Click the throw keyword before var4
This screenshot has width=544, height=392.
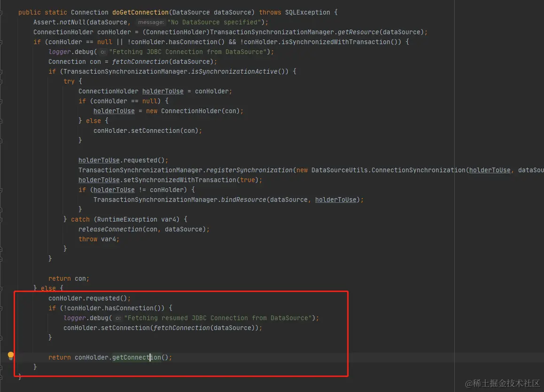point(88,239)
